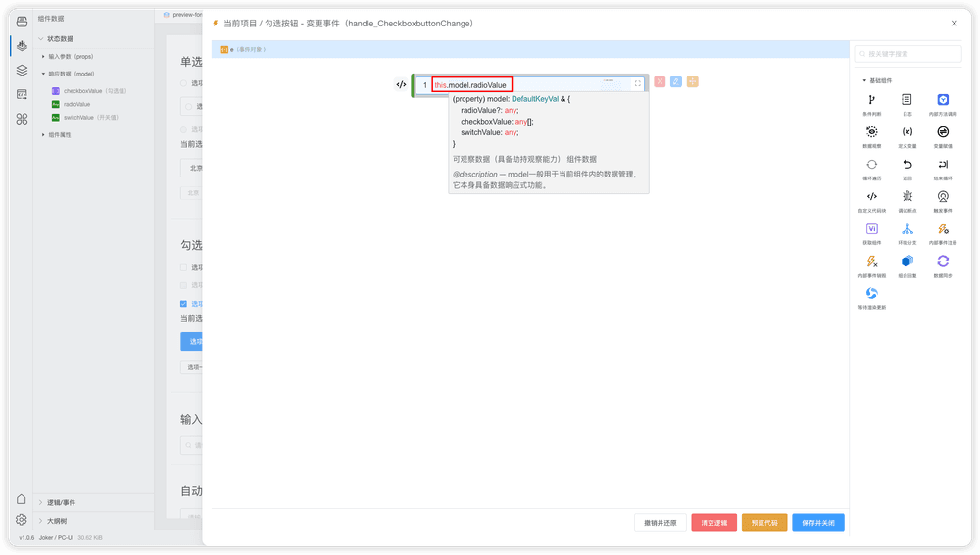Add the 内部方法调用 node

(x=943, y=105)
